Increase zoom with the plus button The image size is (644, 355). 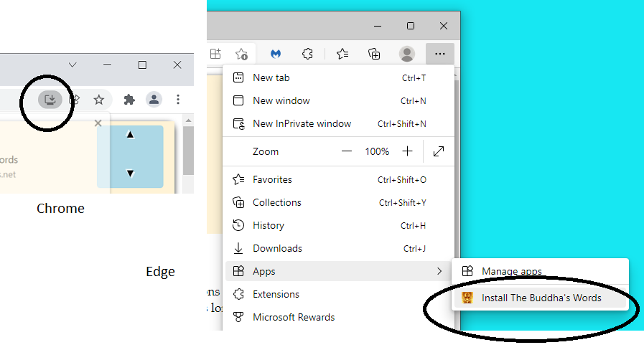tap(407, 151)
